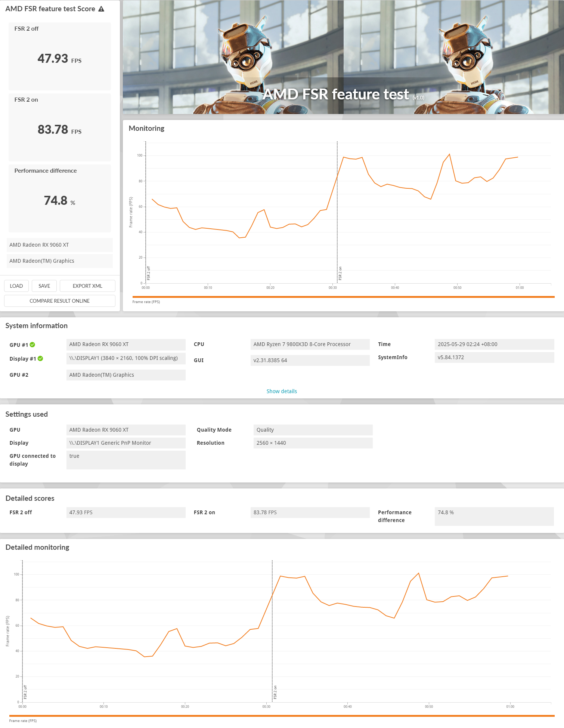Screen dimensions: 564x728
Task: Select the 47.93 FPS score in FSR 2 off card
Action: click(x=59, y=59)
